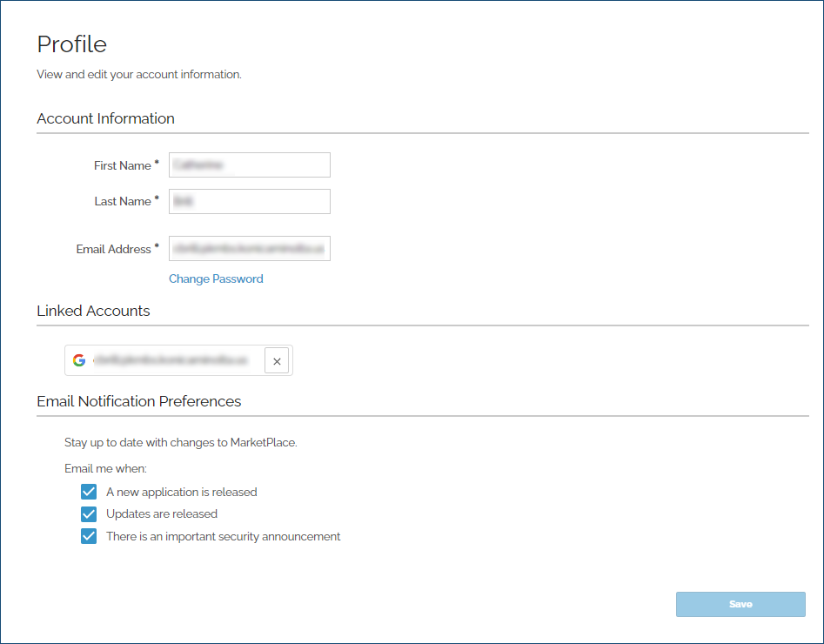This screenshot has height=644, width=824.
Task: Select the Linked Accounts section header
Action: 93,311
